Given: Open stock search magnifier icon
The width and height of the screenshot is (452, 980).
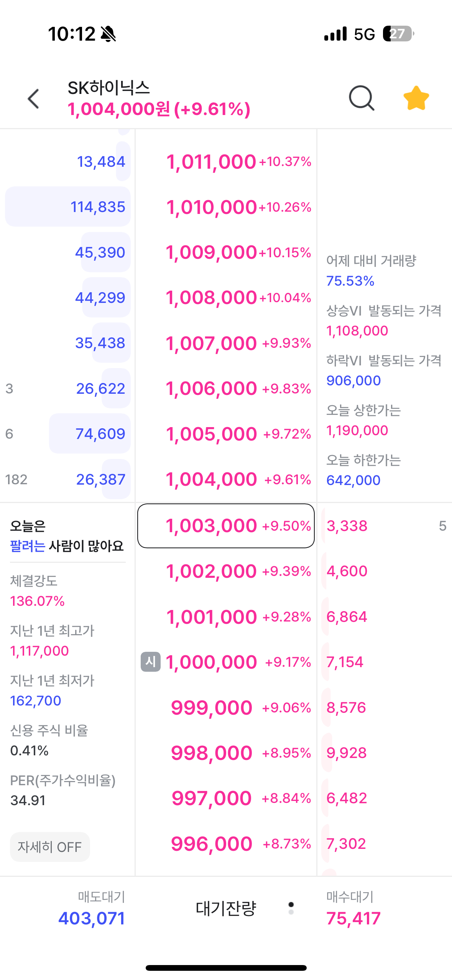Looking at the screenshot, I should (x=361, y=99).
